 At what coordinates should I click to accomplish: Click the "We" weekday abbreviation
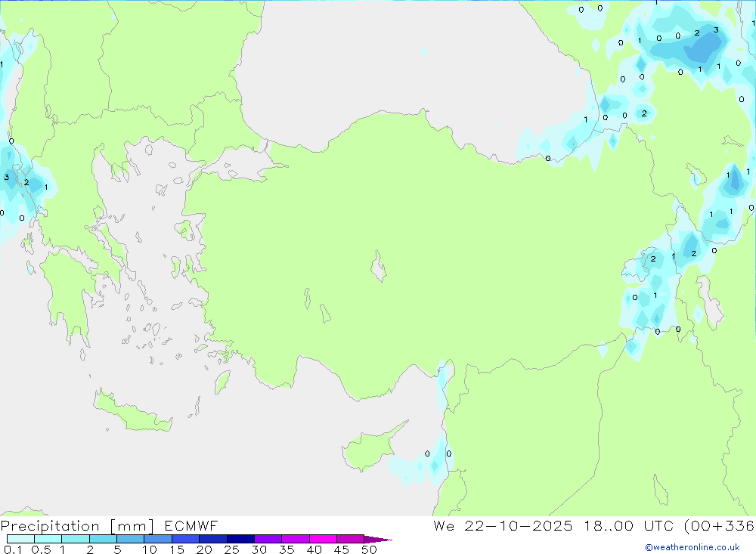444,525
